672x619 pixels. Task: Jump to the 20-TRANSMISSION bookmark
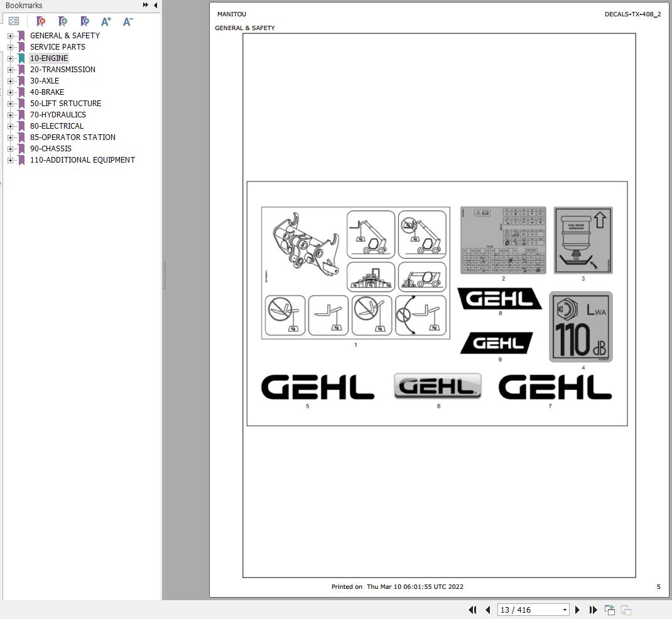(x=63, y=70)
